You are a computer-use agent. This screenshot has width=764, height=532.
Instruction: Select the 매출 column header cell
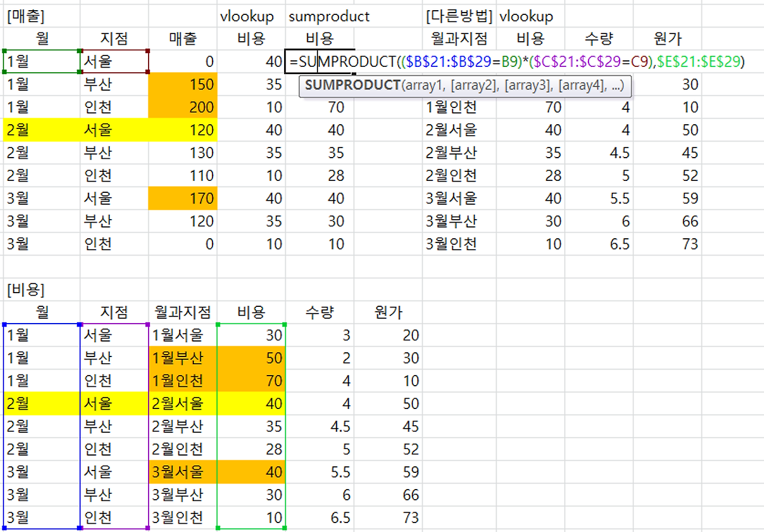pyautogui.click(x=183, y=39)
